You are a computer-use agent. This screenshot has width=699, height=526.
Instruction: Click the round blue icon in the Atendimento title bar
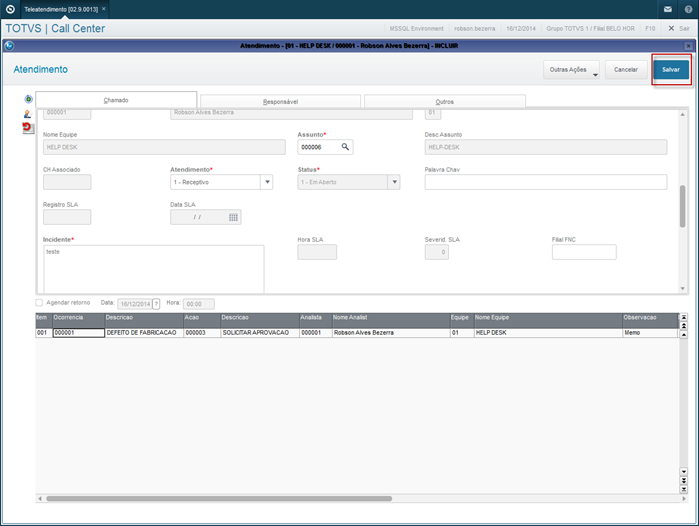(9, 45)
